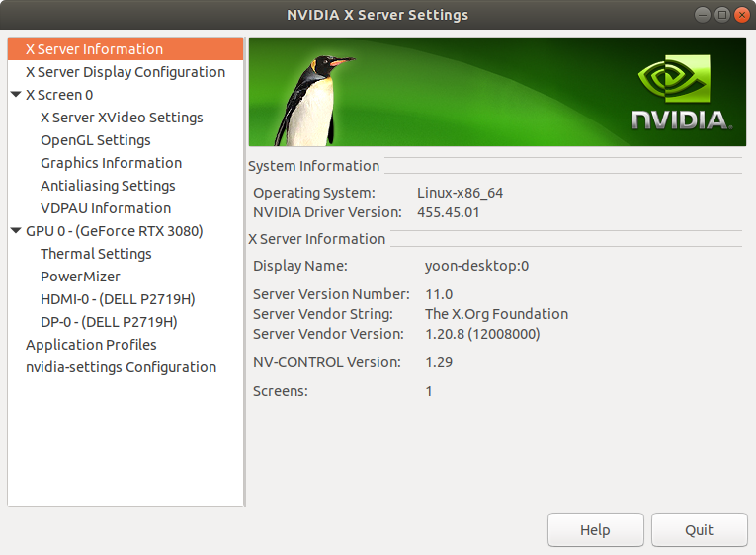
Task: Click the display name yoon-desktop:0
Action: point(477,266)
